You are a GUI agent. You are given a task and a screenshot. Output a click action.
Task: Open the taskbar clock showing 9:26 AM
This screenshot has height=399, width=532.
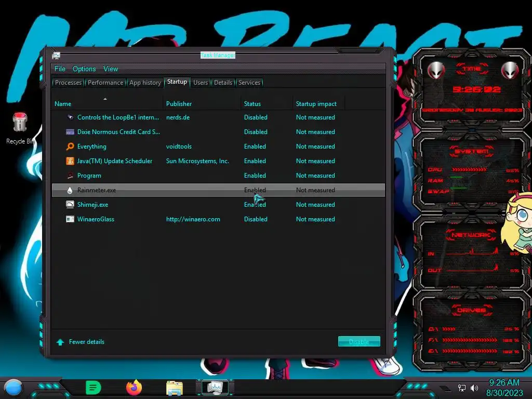(504, 388)
